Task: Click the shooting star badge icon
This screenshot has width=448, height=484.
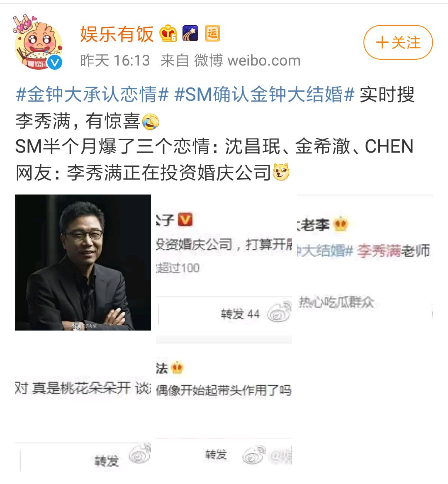Action: click(190, 33)
